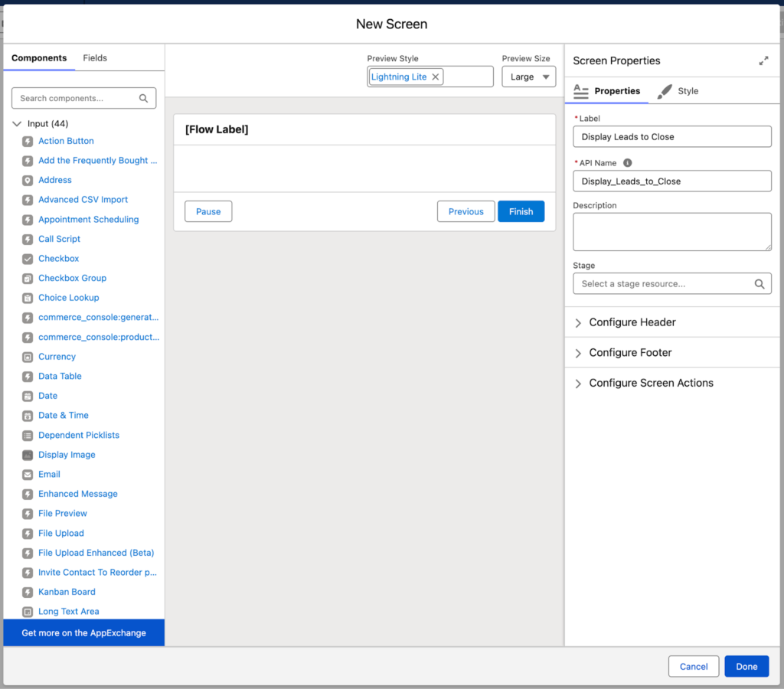Open Get more on the AppExchange

(84, 633)
